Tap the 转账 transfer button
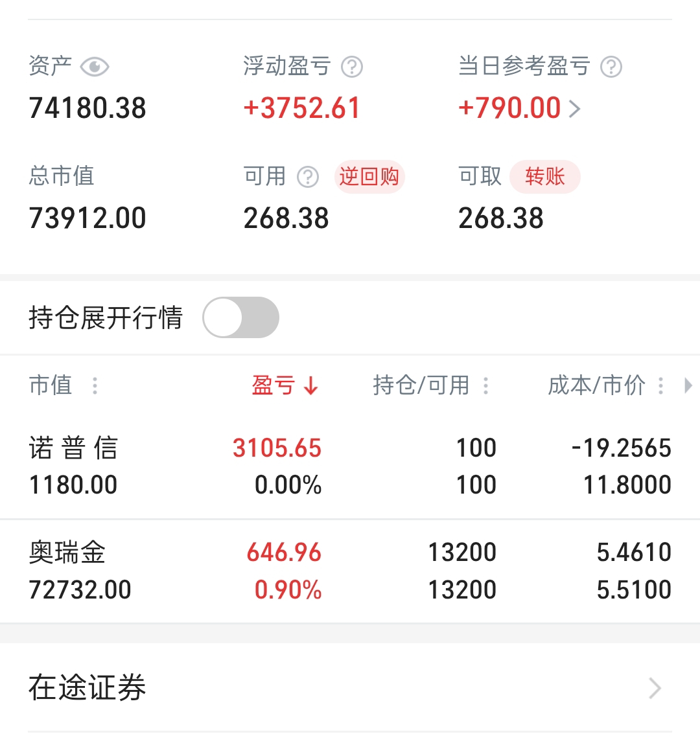The image size is (700, 743). [x=545, y=177]
